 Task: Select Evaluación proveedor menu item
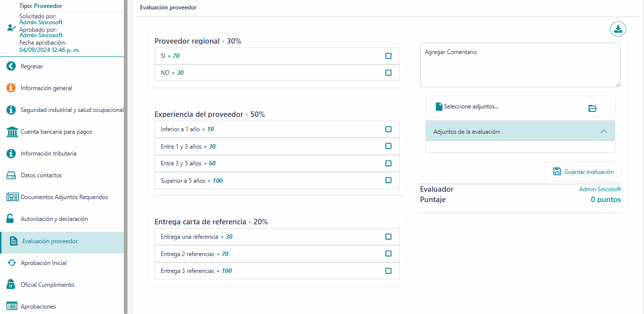(x=62, y=242)
